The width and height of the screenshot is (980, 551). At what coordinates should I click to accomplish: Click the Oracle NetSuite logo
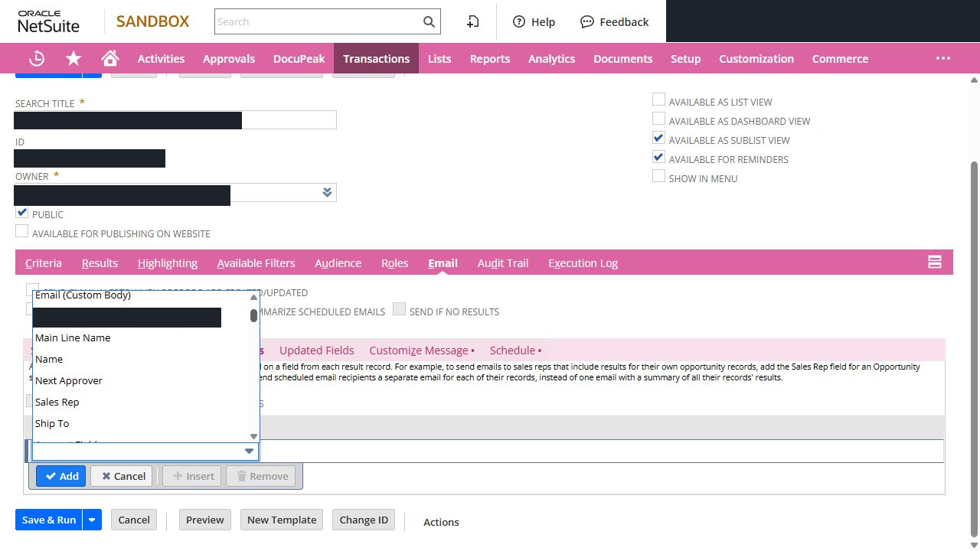[49, 21]
